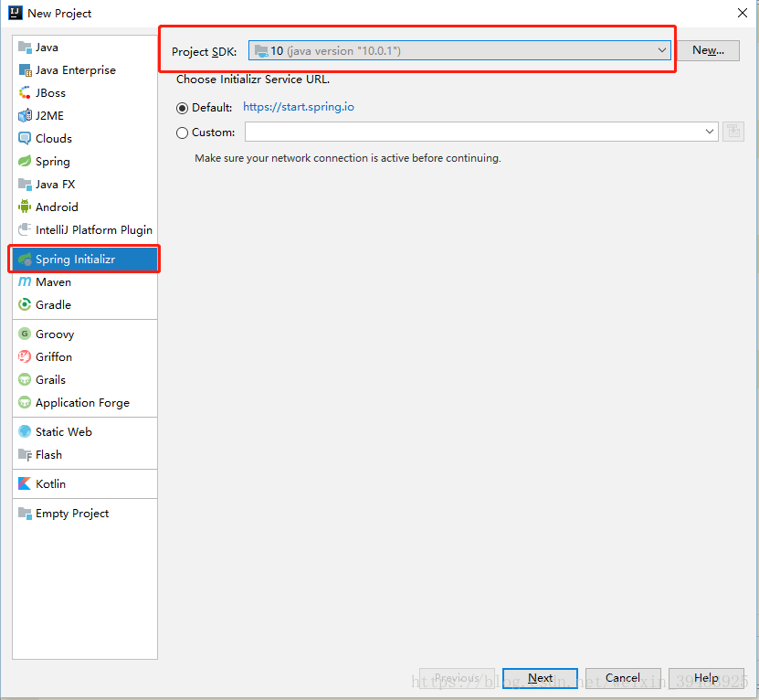This screenshot has height=700, width=759.
Task: Click the disabled icon beside Custom URL field
Action: (x=733, y=132)
